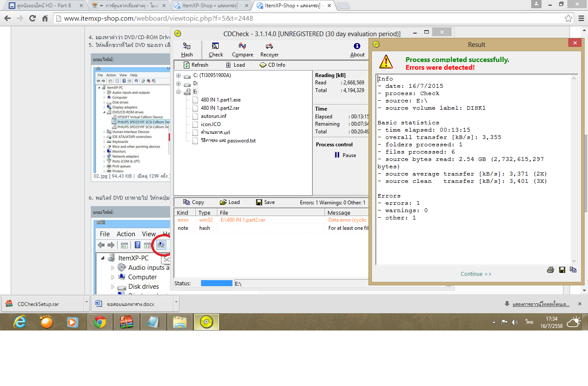
Task: Open Google Chrome from the taskbar
Action: click(100, 322)
